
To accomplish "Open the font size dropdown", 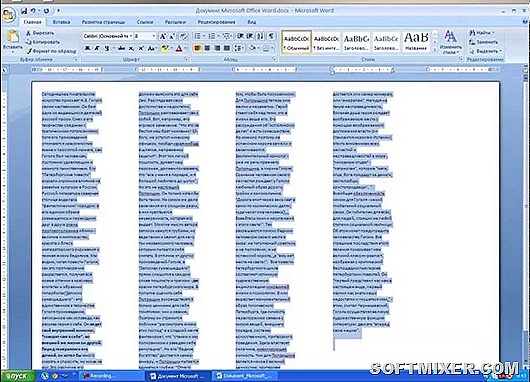I will click(x=154, y=36).
